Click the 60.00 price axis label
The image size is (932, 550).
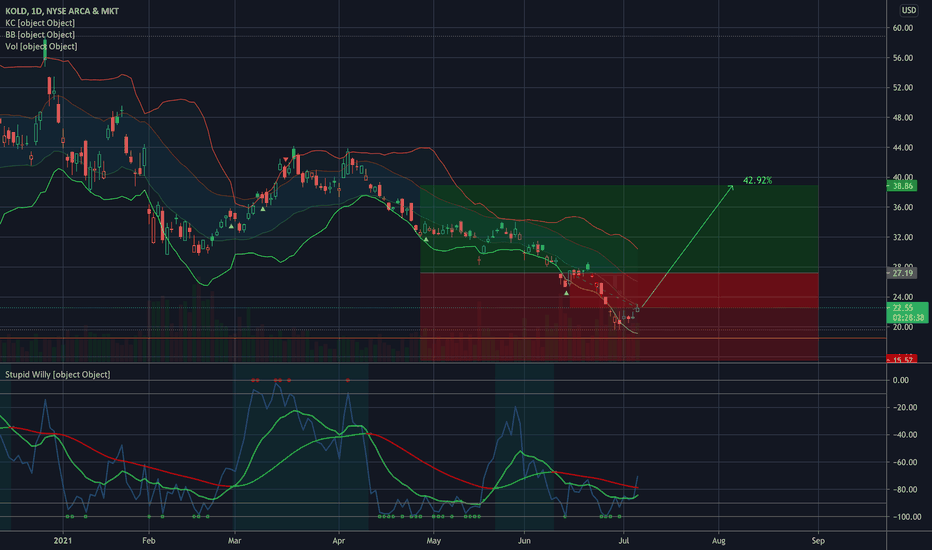(902, 28)
